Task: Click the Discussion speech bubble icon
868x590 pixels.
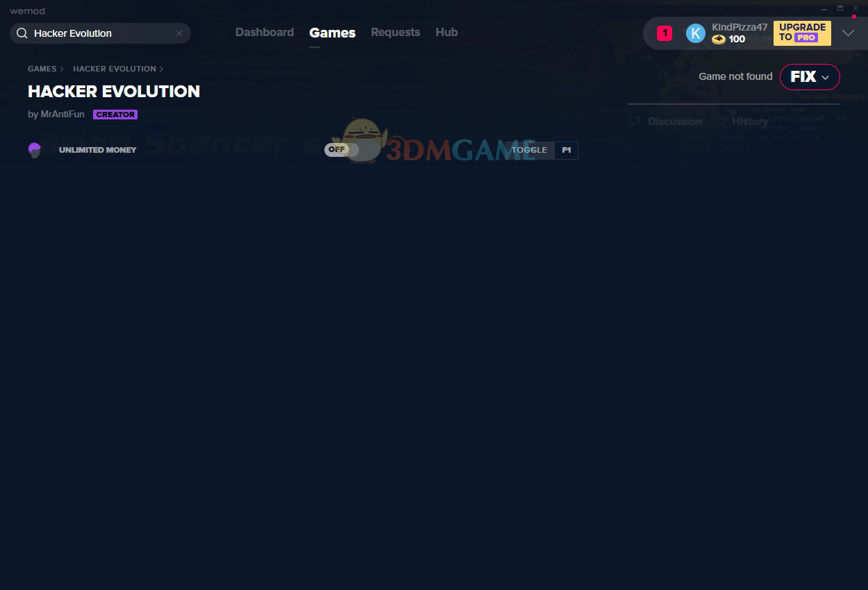Action: coord(635,121)
